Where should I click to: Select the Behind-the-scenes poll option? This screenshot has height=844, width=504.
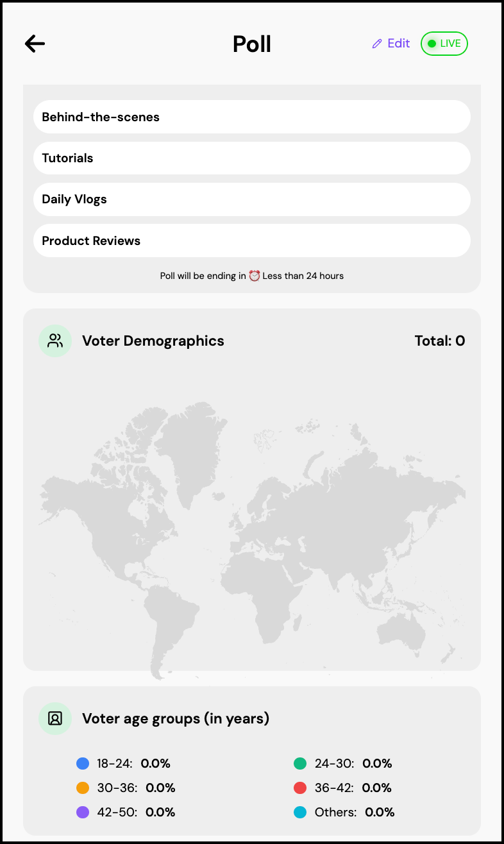pos(251,117)
